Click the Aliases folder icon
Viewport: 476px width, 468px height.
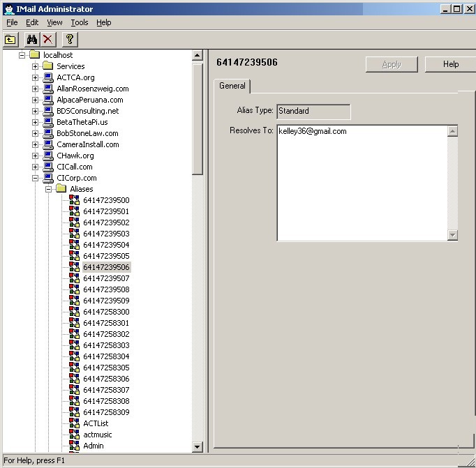(61, 188)
